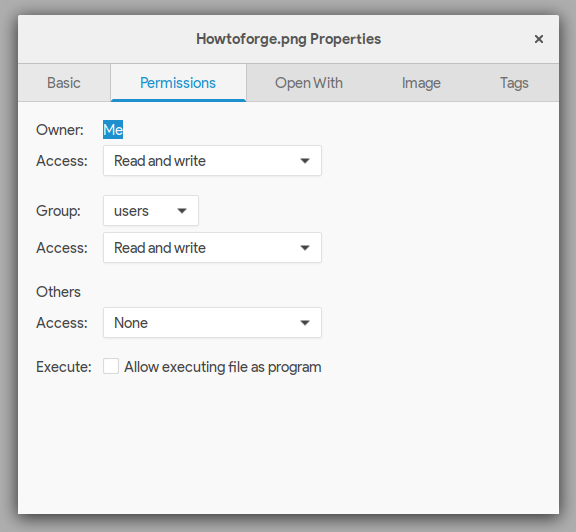Switch to the Basic tab
Viewport: 576px width, 532px height.
(64, 83)
